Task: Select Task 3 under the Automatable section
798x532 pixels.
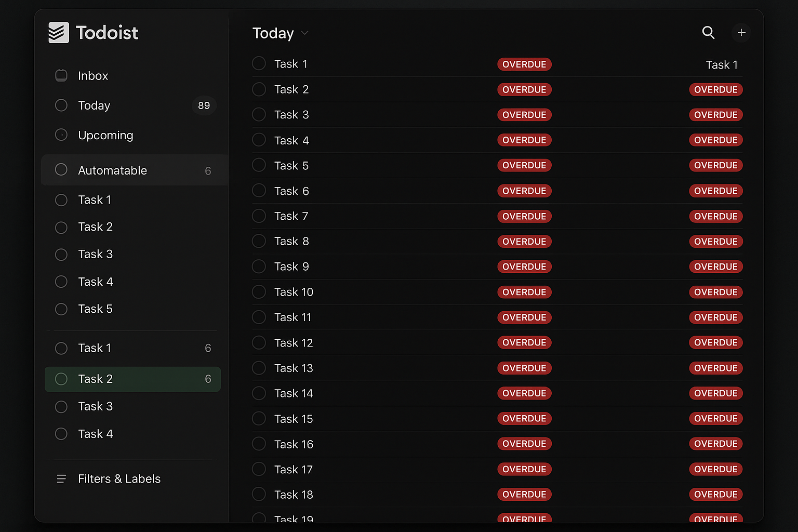Action: pyautogui.click(x=95, y=254)
